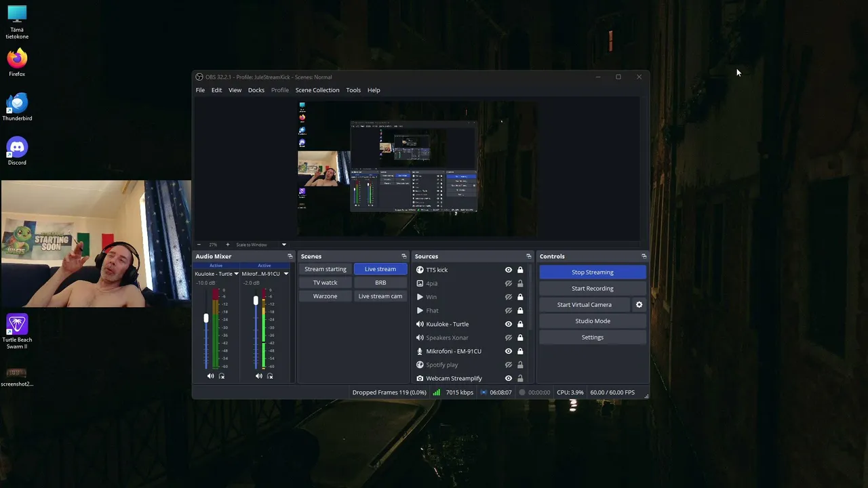Open the View menu

[x=235, y=90]
